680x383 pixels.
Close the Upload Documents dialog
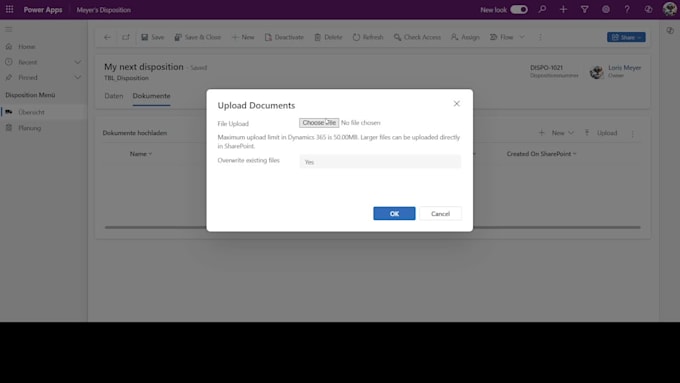coord(457,104)
